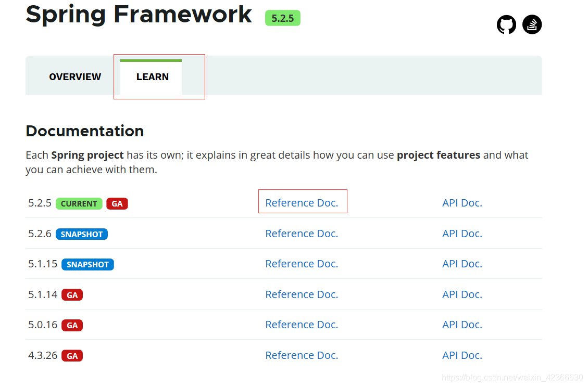Open API Doc. for version 5.1.14
The height and width of the screenshot is (387, 588).
click(462, 294)
